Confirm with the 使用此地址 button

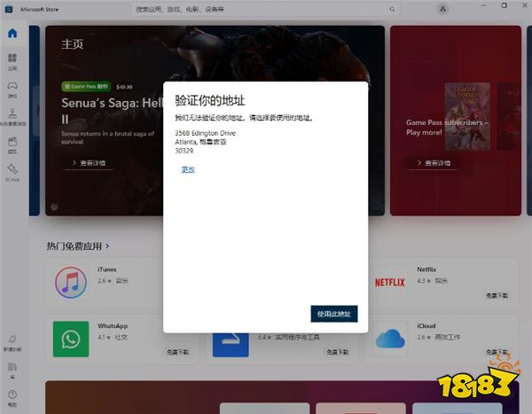[x=334, y=314]
